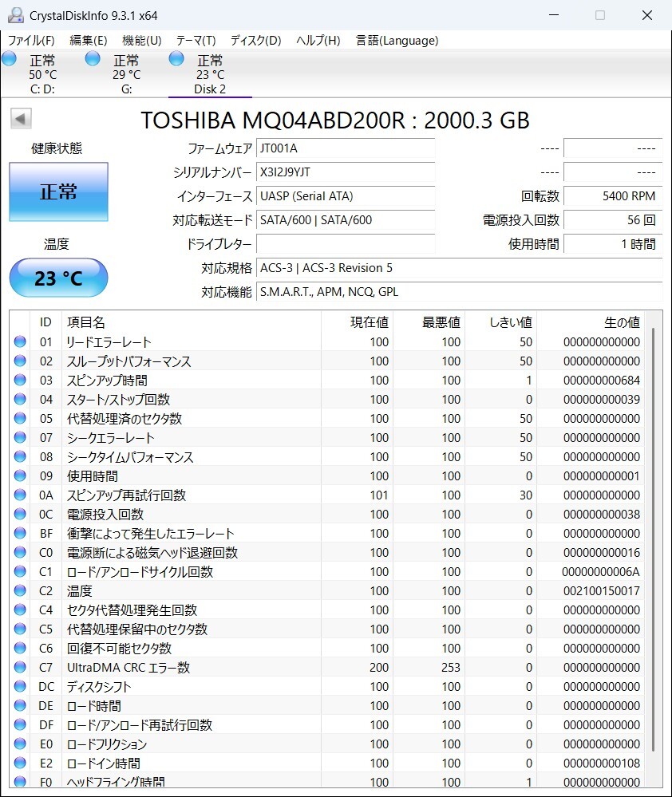Screen dimensions: 672x797
Task: Open the 言語(Language) menu
Action: pos(397,40)
